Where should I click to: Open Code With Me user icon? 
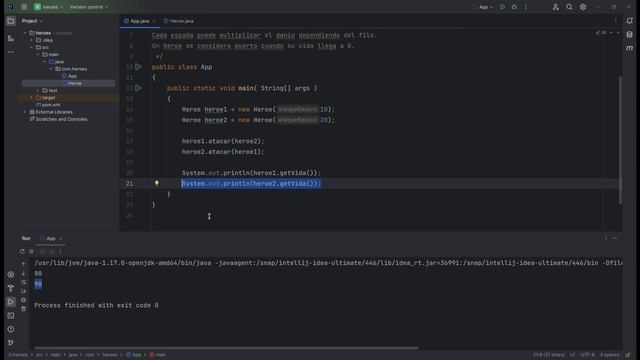[556, 7]
